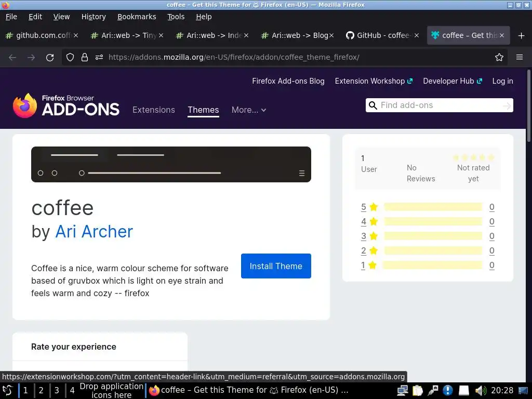Click the search magnifier icon

(x=373, y=105)
